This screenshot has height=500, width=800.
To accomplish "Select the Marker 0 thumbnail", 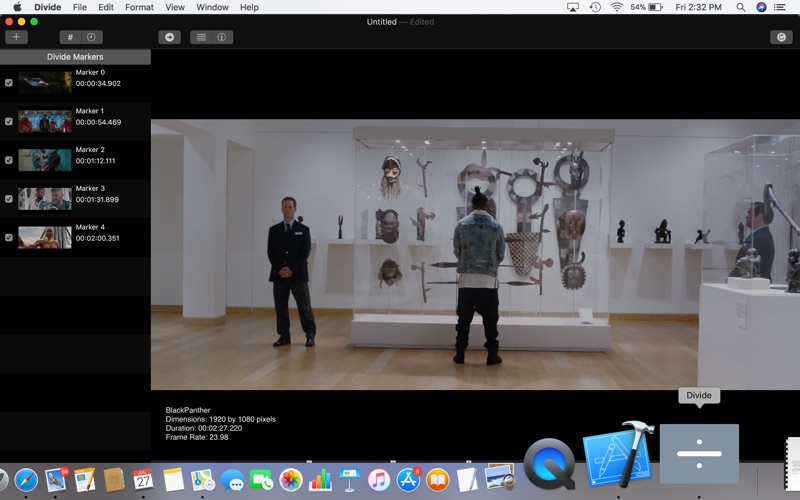I will point(45,83).
